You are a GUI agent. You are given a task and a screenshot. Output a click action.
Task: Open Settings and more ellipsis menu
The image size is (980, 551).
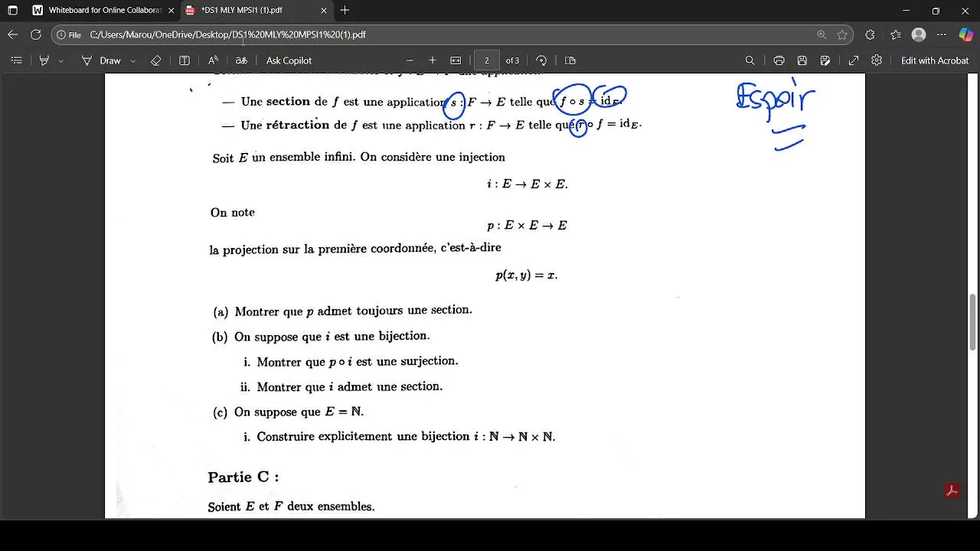pos(942,34)
